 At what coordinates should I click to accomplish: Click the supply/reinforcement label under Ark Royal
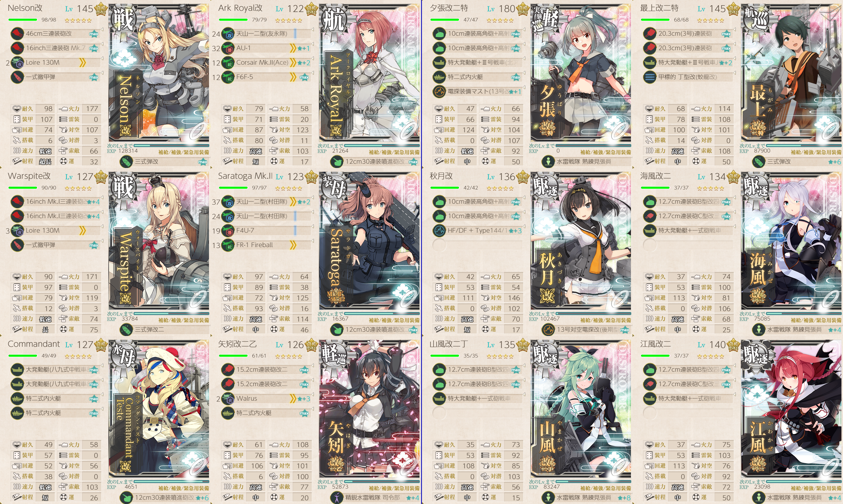[x=394, y=152]
